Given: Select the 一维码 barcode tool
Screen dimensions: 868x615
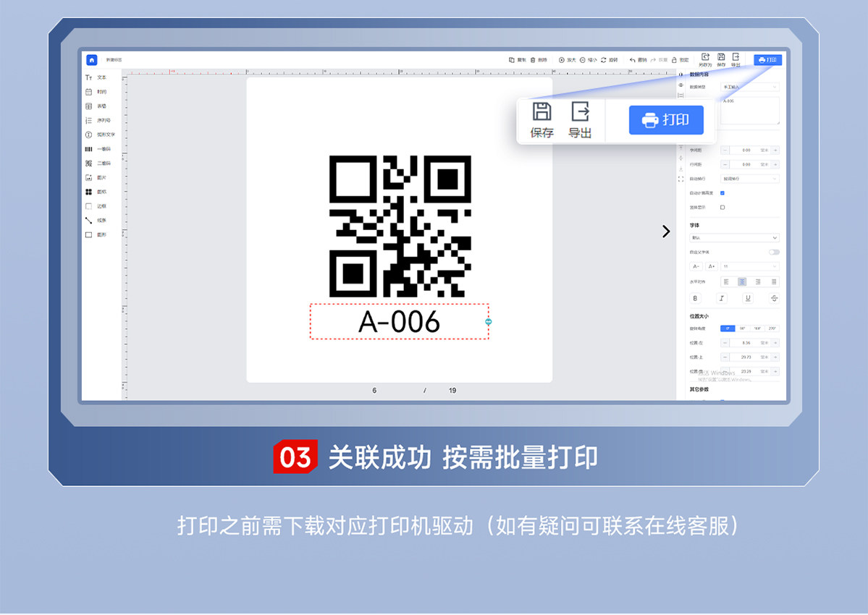Looking at the screenshot, I should click(x=98, y=149).
